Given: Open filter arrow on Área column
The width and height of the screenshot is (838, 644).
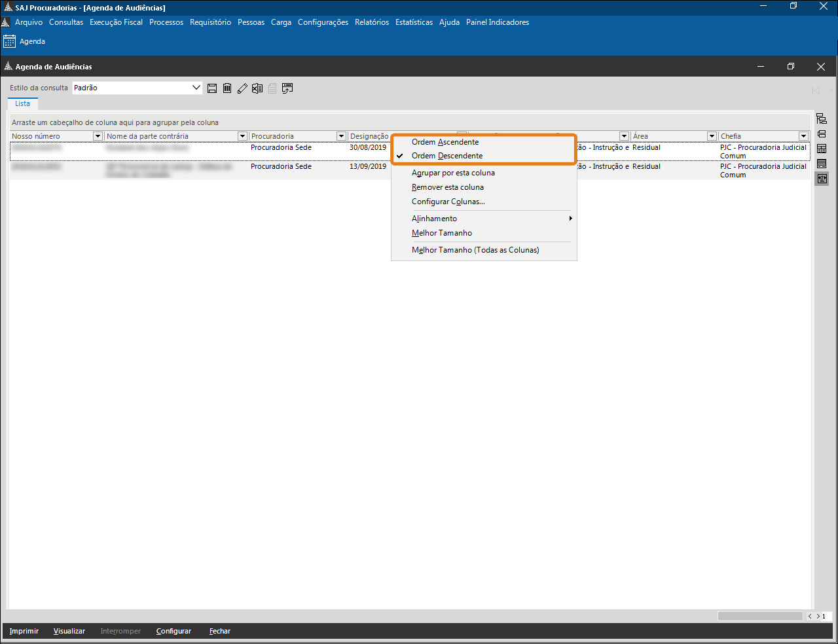Looking at the screenshot, I should (x=712, y=136).
